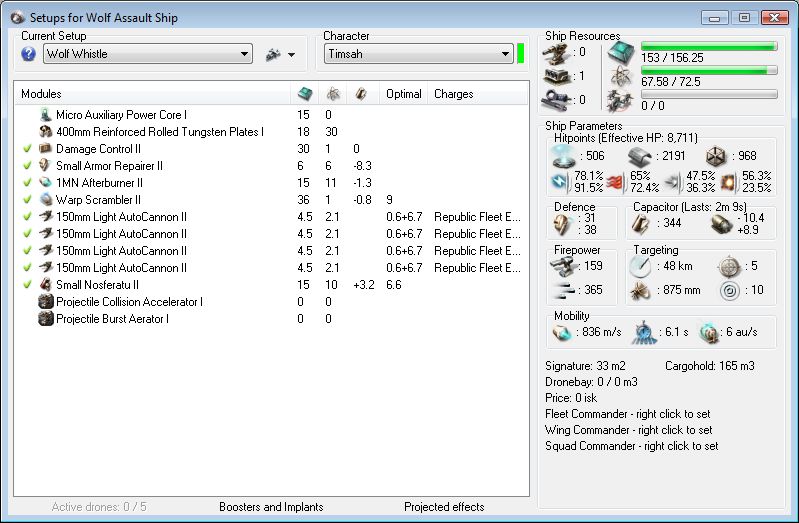
Task: Click the drone bandwidth icon beside 0 / 0
Action: coord(621,100)
